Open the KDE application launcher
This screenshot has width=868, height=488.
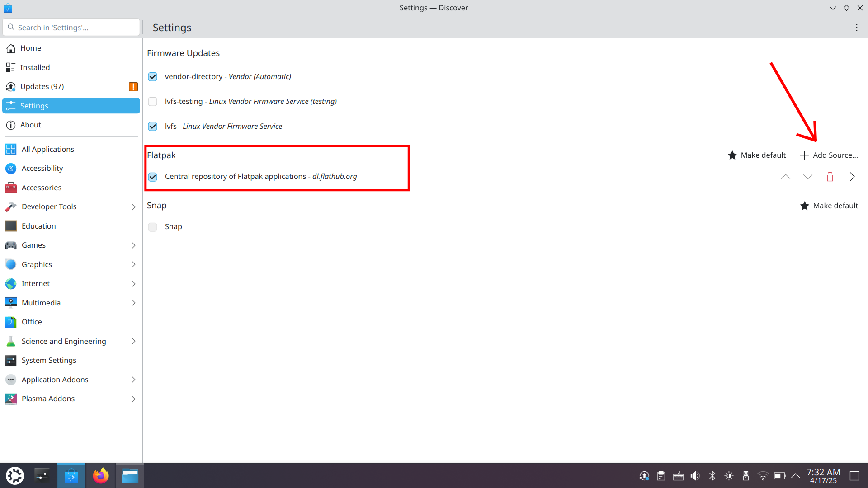[14, 476]
